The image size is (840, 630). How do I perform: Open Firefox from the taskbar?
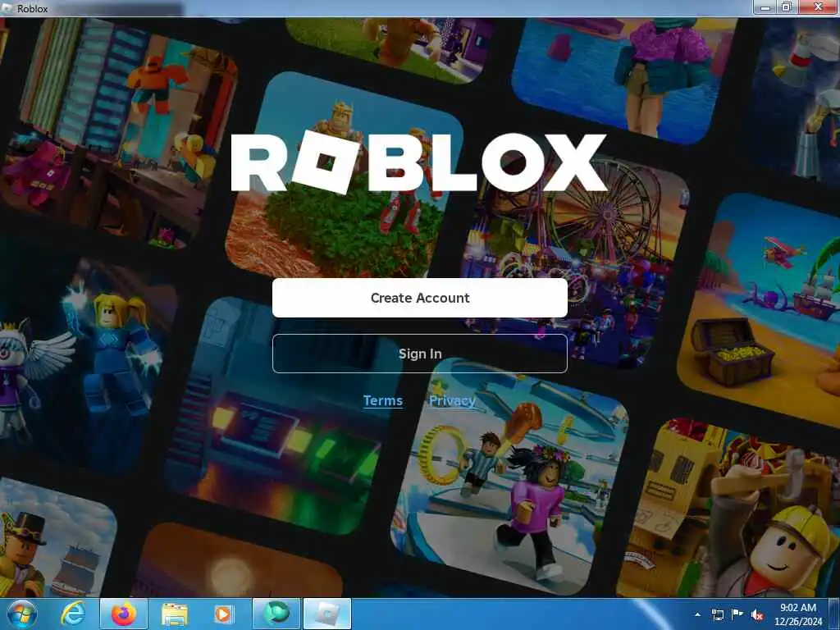click(124, 614)
